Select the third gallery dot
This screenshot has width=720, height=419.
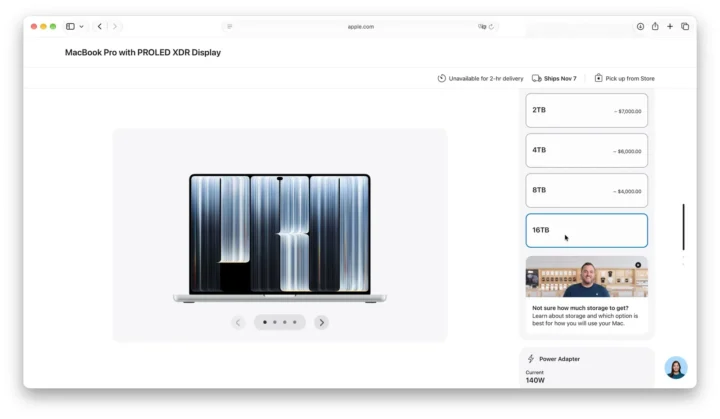pos(285,322)
